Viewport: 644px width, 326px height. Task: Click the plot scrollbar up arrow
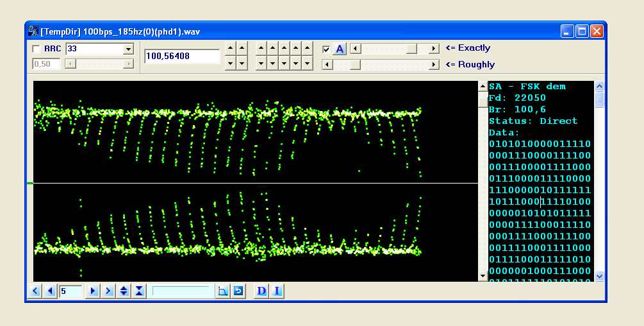pos(483,87)
